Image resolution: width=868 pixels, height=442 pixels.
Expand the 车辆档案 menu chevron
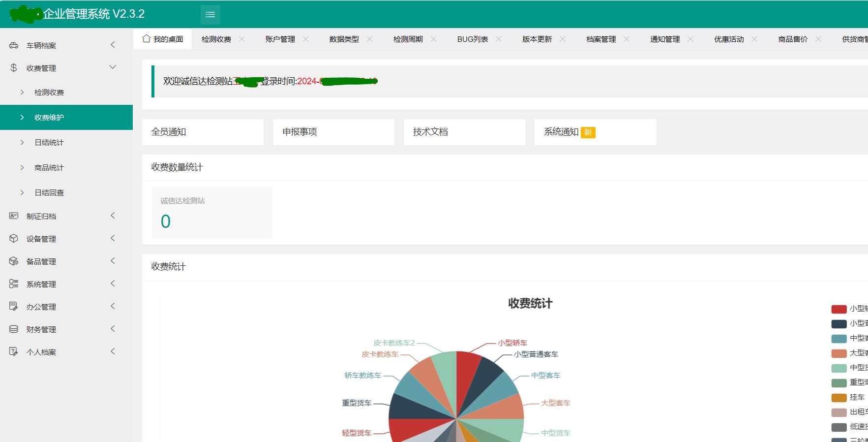(113, 45)
